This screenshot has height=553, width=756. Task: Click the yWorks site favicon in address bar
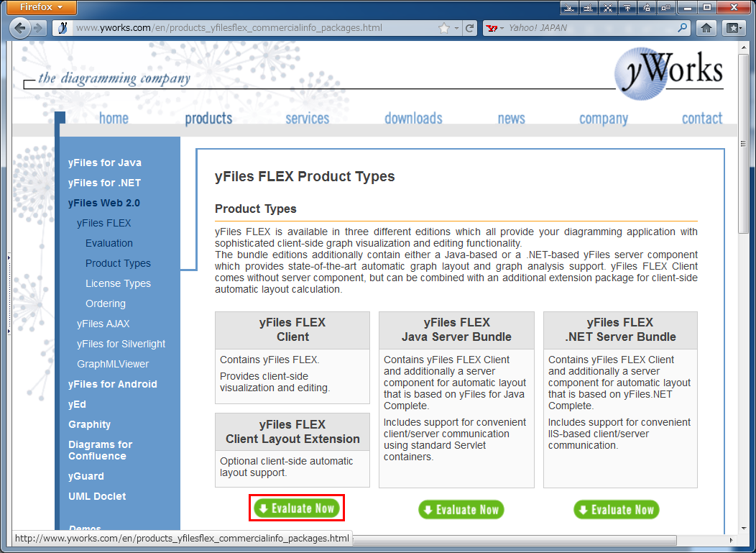click(x=63, y=28)
